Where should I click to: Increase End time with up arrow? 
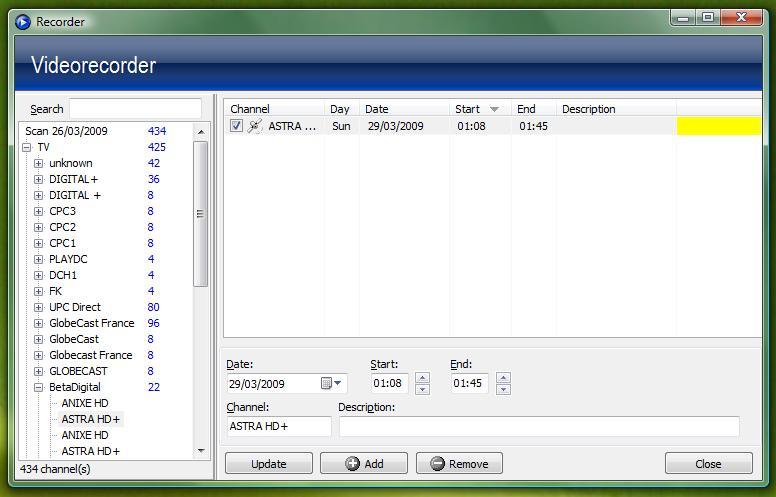point(503,378)
